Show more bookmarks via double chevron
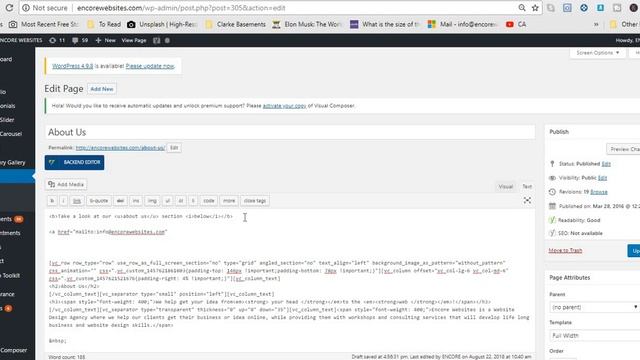 pos(596,24)
